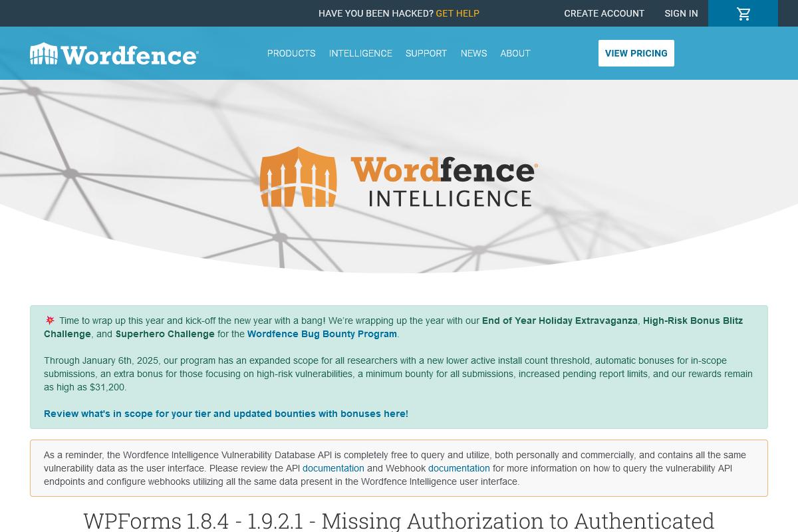The width and height of the screenshot is (798, 532).
Task: Click the shopping cart icon
Action: point(743,13)
